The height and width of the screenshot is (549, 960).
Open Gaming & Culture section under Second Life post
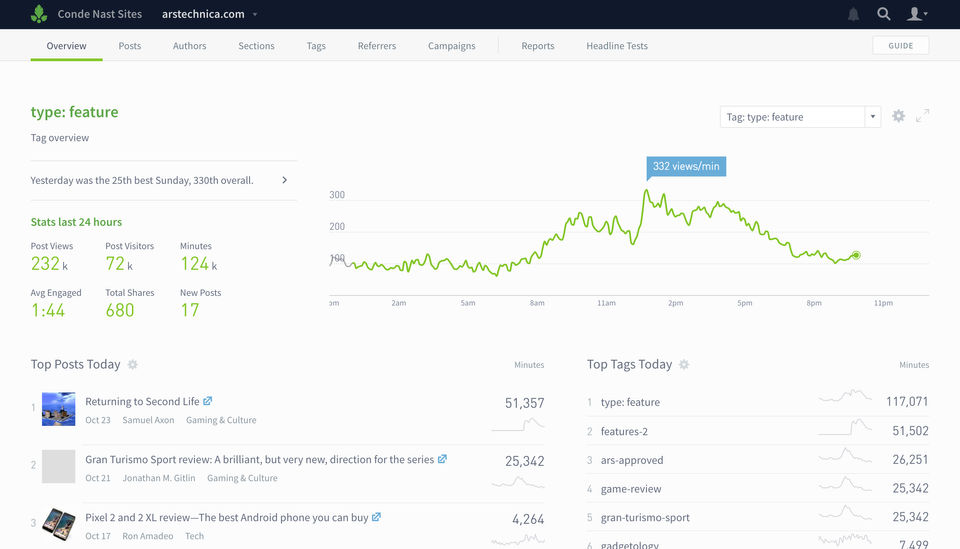(x=221, y=420)
